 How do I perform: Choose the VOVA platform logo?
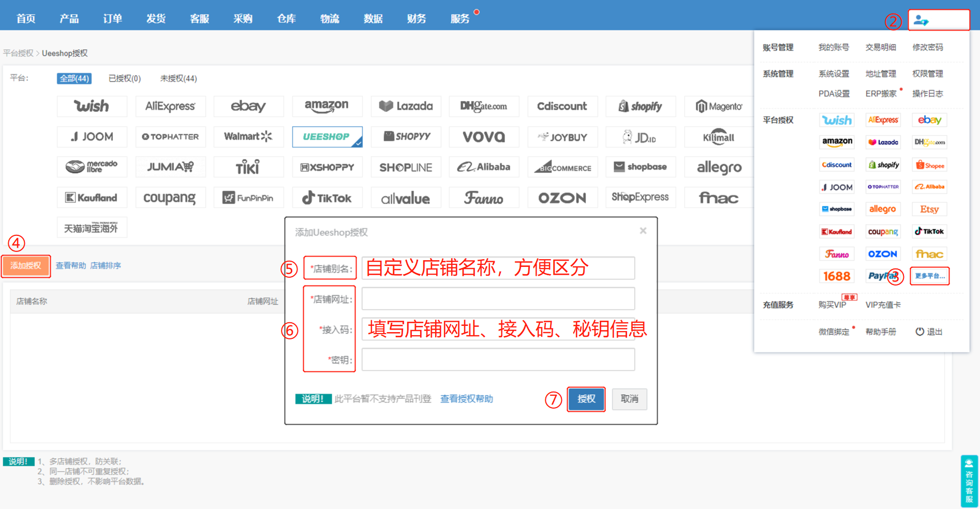pyautogui.click(x=484, y=137)
